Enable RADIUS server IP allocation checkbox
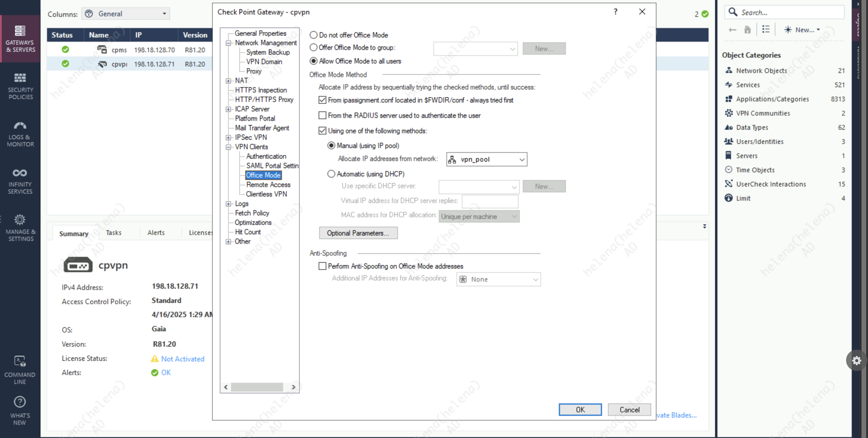This screenshot has width=868, height=438. pos(322,116)
